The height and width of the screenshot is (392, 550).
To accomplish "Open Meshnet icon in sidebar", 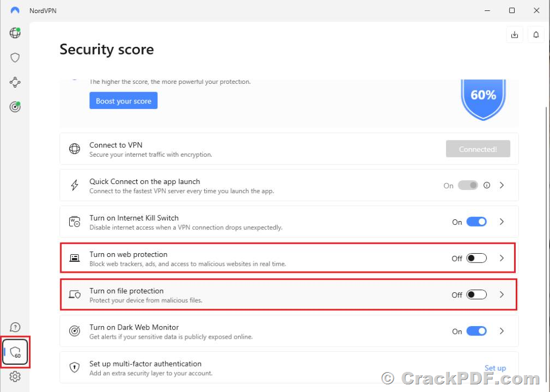I will [x=15, y=82].
